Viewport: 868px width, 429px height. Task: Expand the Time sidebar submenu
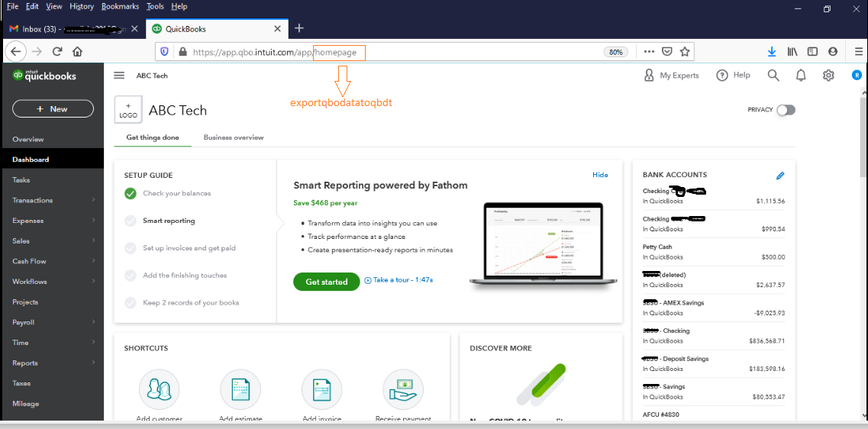point(94,342)
